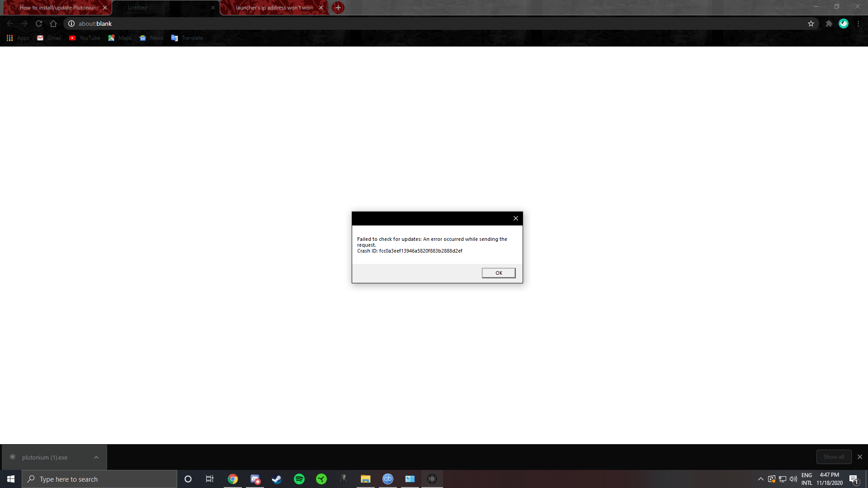This screenshot has width=868, height=488.
Task: Open Spotify from the taskbar
Action: pyautogui.click(x=299, y=479)
